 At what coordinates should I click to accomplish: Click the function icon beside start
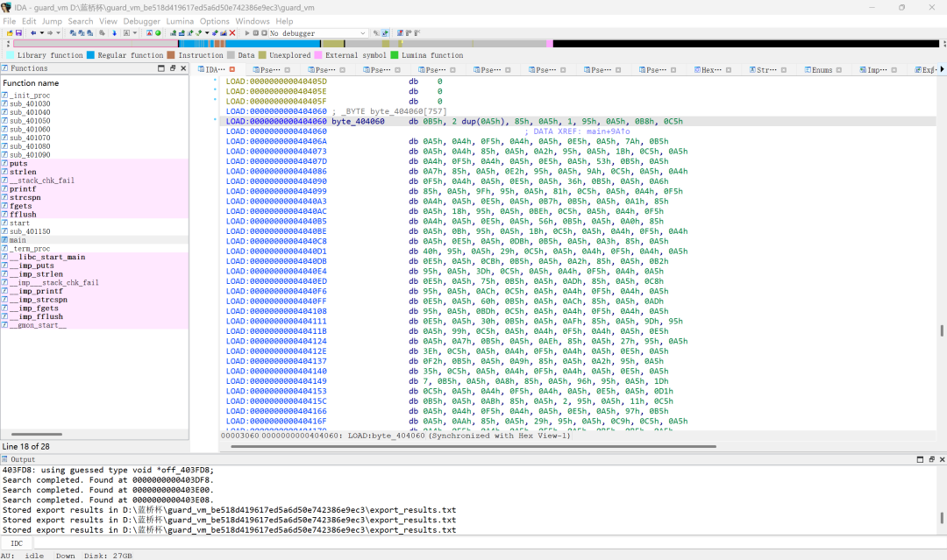pyautogui.click(x=5, y=223)
